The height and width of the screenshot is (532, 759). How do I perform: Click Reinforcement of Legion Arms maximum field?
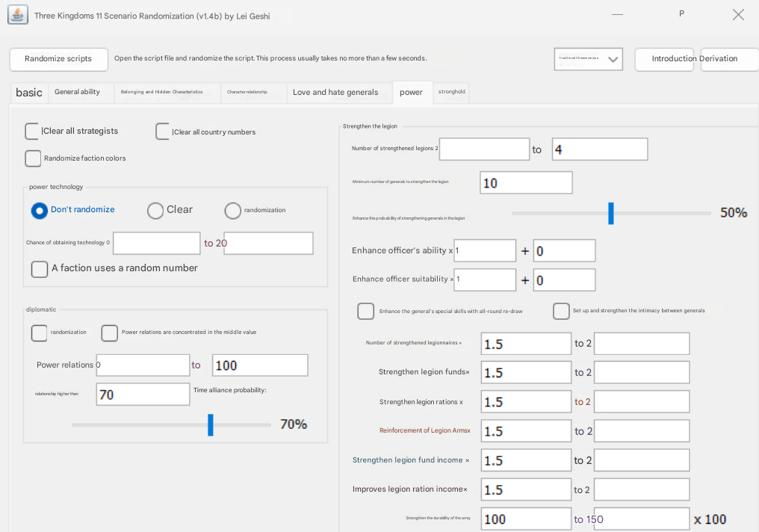[x=642, y=431]
